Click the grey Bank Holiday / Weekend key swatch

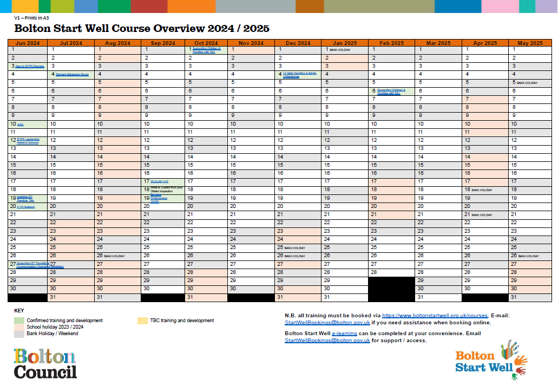coord(19,334)
